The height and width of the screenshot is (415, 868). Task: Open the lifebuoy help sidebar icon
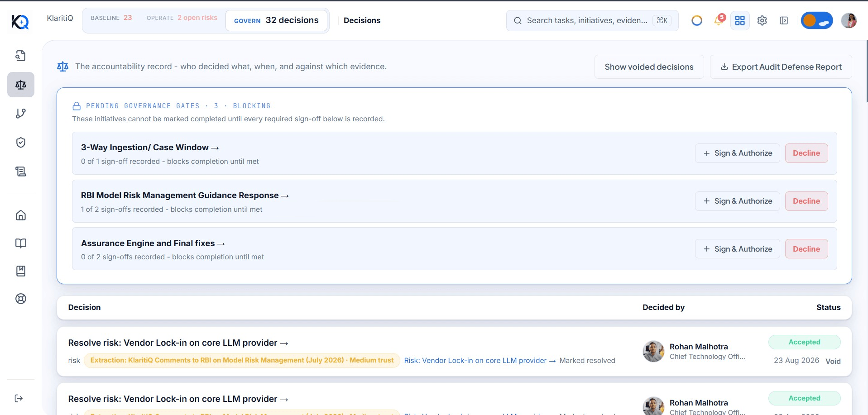21,299
